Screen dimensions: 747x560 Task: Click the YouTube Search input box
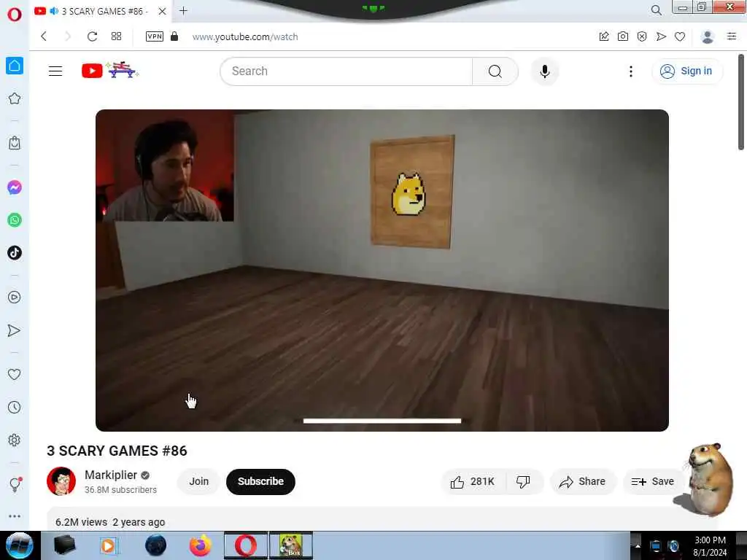[x=347, y=71]
